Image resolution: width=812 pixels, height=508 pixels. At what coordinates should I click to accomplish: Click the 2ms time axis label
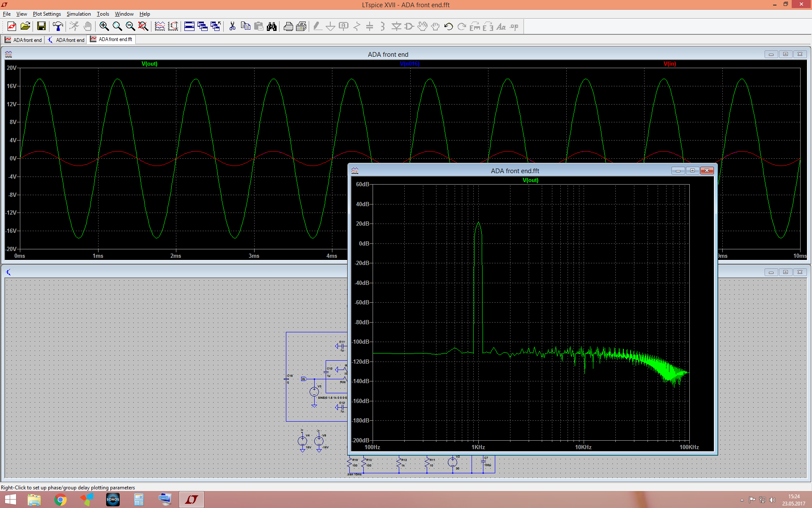coord(176,256)
